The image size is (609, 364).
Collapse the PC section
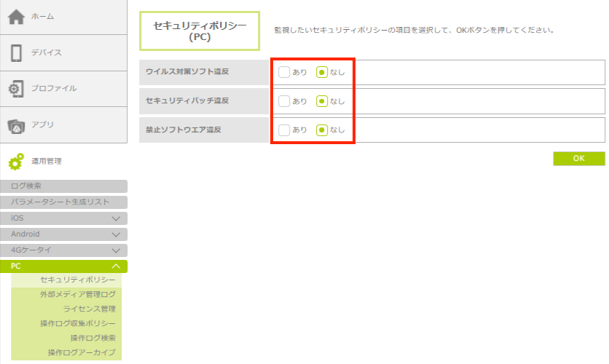click(115, 266)
